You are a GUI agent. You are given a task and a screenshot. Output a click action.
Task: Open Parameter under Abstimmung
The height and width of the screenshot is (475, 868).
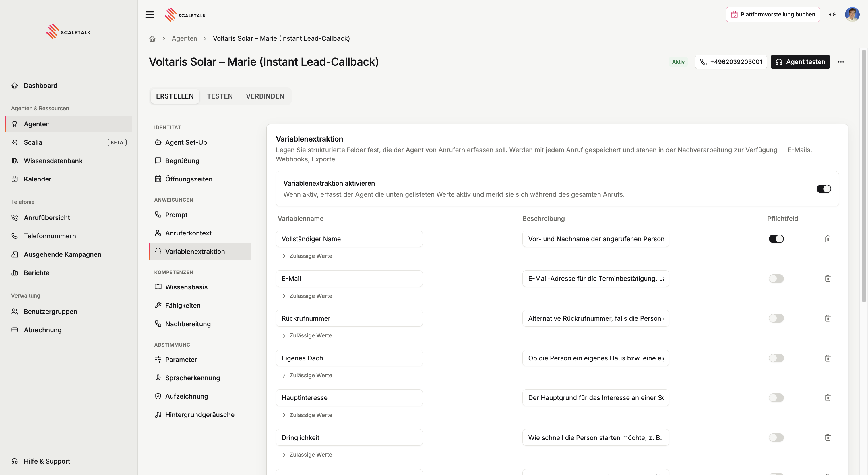[200, 360]
